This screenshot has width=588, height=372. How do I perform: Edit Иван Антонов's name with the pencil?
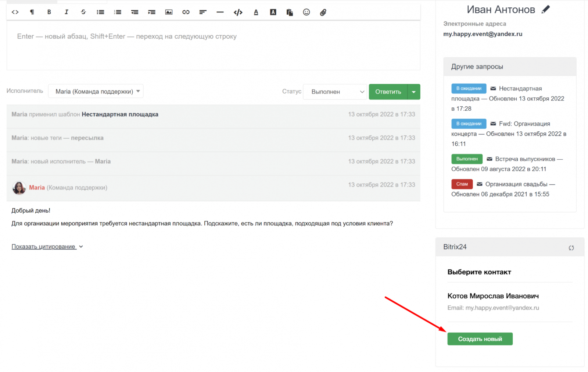(x=546, y=9)
